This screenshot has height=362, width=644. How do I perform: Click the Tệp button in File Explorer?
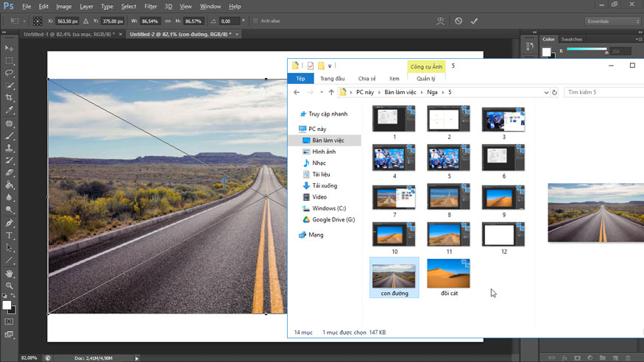coord(300,79)
